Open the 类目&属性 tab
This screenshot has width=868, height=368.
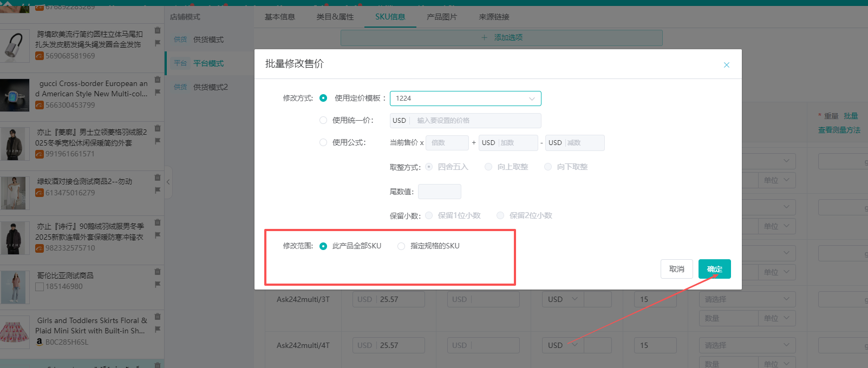pyautogui.click(x=335, y=17)
